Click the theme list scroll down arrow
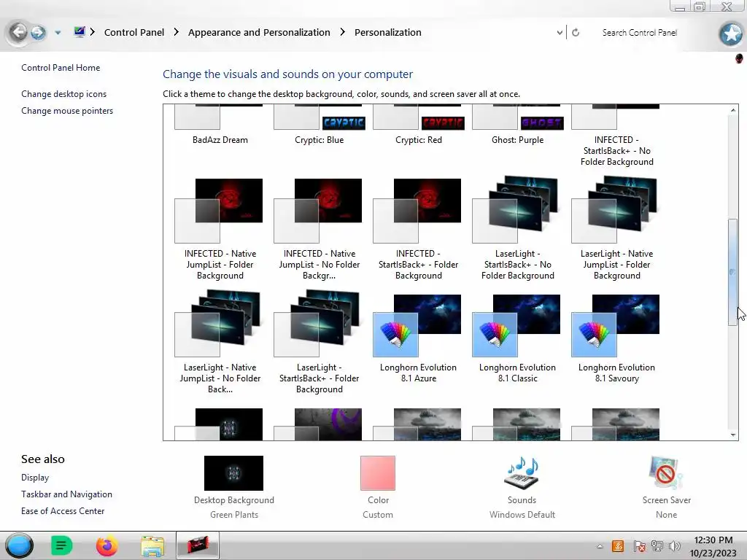Image resolution: width=747 pixels, height=560 pixels. (x=733, y=435)
